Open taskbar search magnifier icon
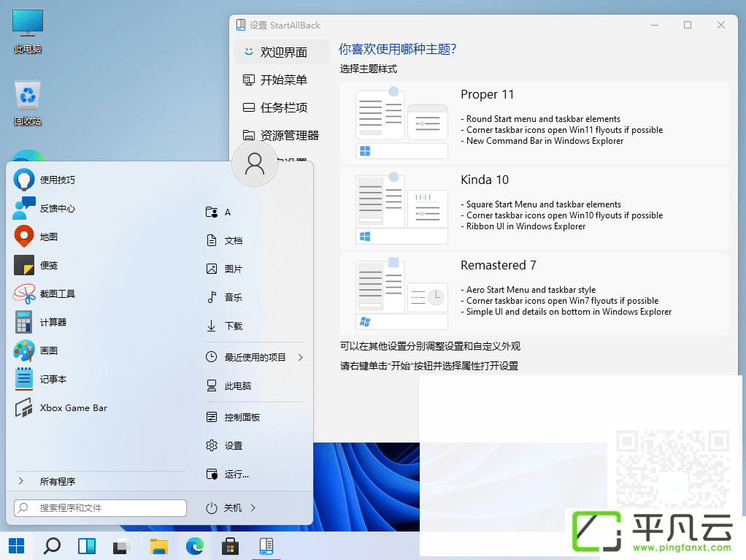The width and height of the screenshot is (746, 560). tap(52, 546)
